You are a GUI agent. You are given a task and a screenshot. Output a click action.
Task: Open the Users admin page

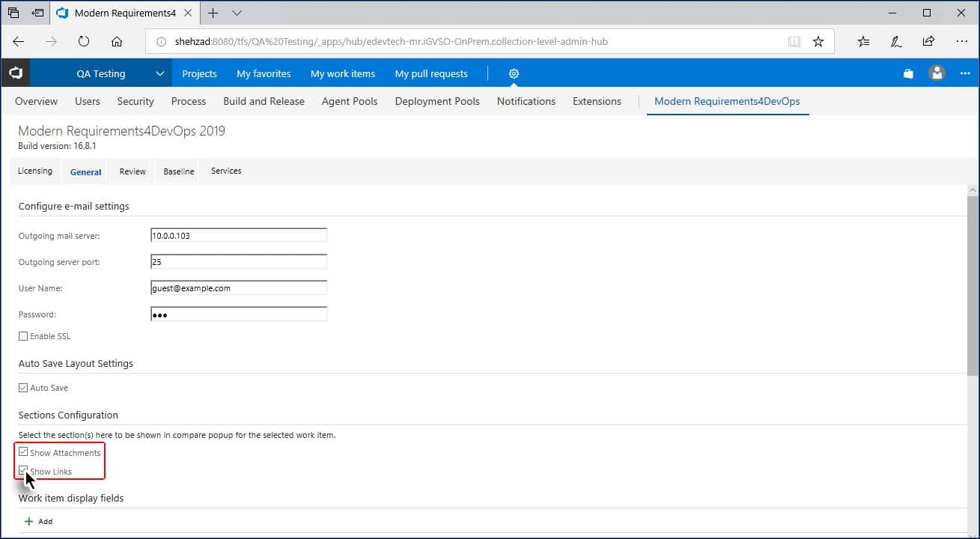click(88, 101)
